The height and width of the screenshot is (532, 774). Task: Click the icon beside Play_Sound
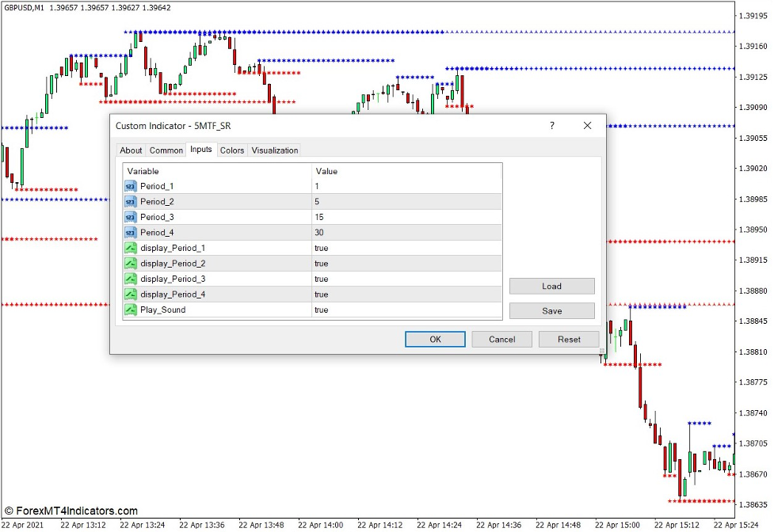click(130, 310)
